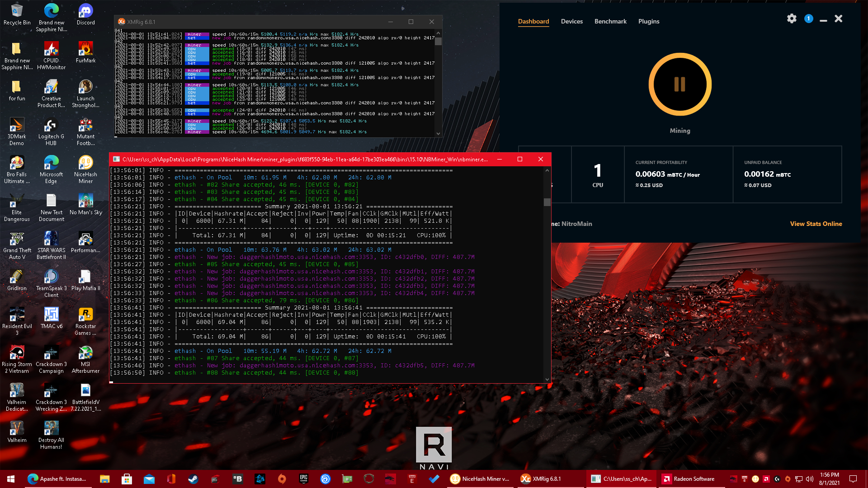868x488 pixels.
Task: Click the Current Profitability 0.00603 mBTC value
Action: pyautogui.click(x=667, y=174)
